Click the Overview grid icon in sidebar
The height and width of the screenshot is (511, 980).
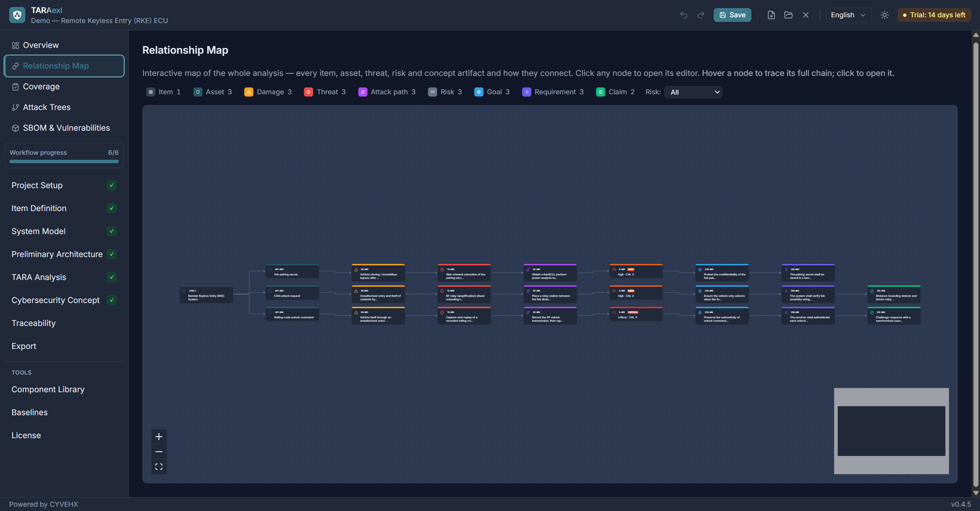click(15, 45)
